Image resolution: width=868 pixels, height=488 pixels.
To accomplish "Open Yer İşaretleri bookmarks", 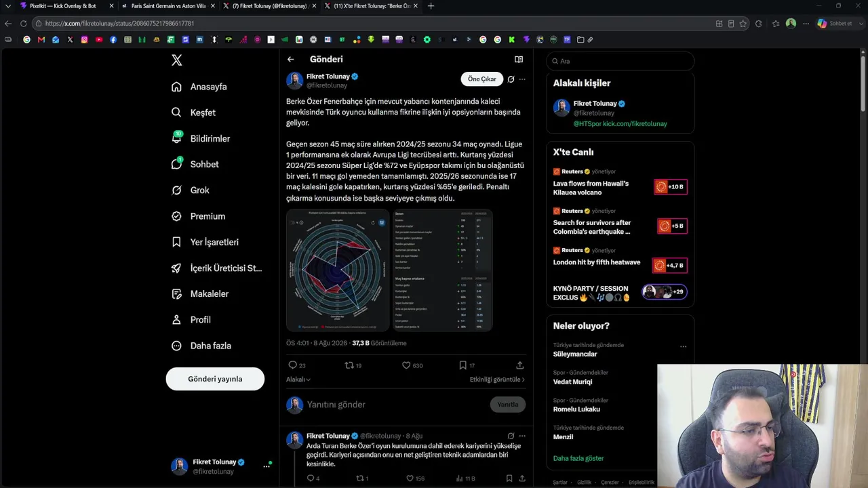I will [x=205, y=242].
